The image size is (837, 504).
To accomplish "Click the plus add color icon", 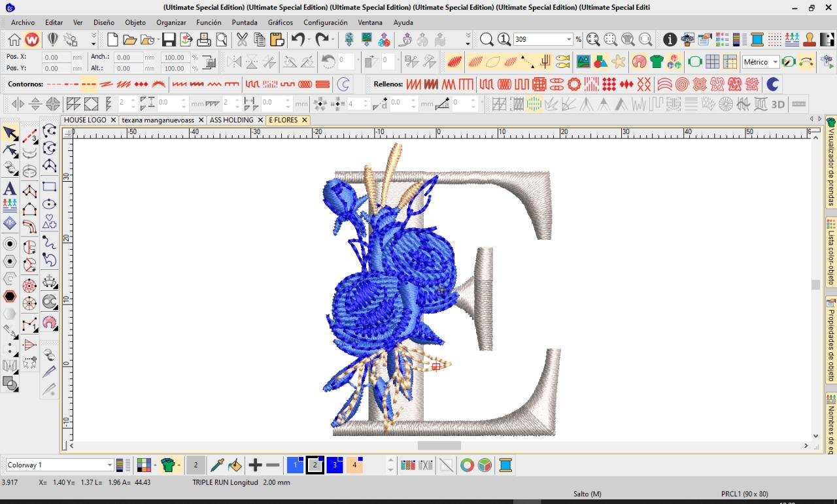I will click(x=255, y=465).
